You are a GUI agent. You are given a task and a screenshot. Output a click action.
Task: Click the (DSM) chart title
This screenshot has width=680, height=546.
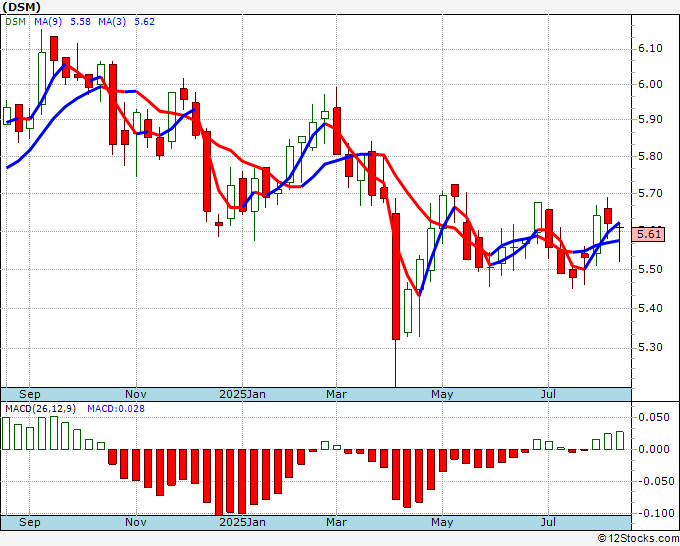point(22,7)
